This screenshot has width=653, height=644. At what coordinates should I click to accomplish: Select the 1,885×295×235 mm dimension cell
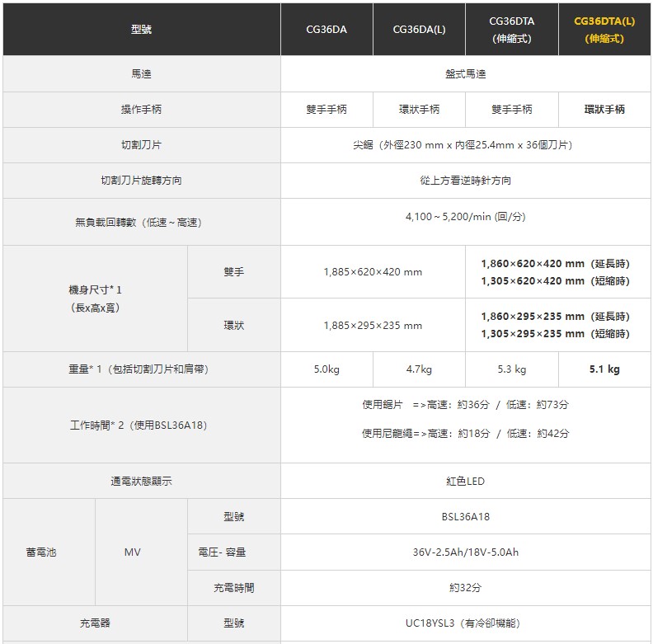pos(373,326)
